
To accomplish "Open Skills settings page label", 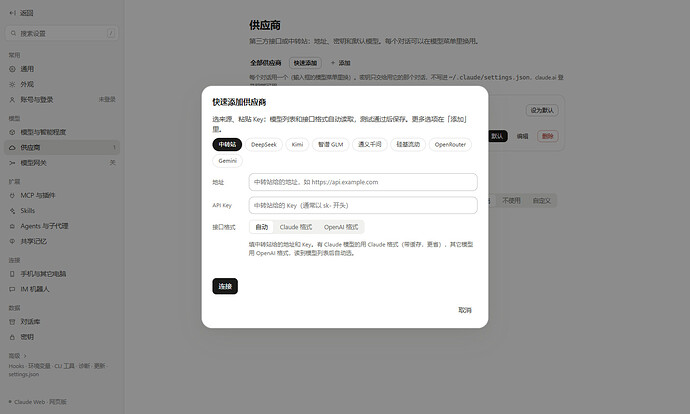I will pyautogui.click(x=28, y=211).
